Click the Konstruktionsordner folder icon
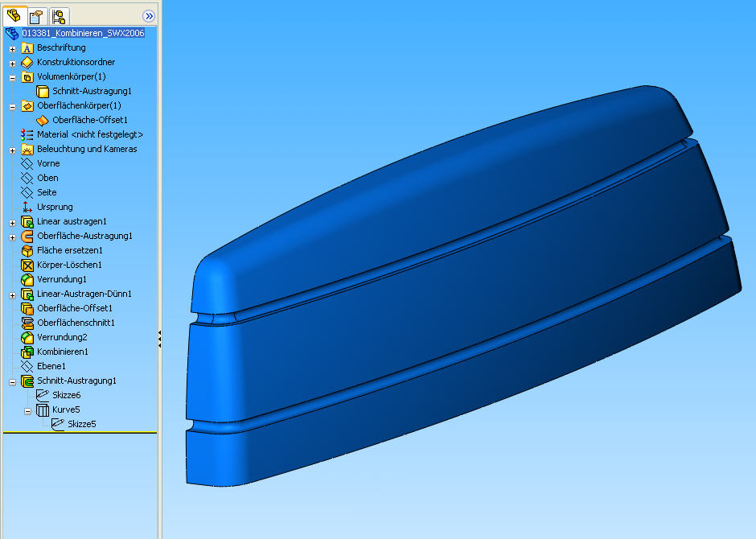The height and width of the screenshot is (539, 756). tap(27, 62)
